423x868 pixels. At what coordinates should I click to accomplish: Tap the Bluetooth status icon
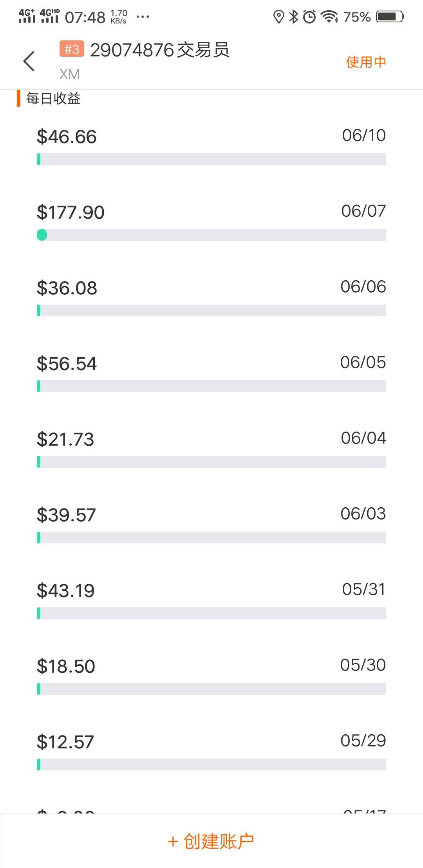293,17
